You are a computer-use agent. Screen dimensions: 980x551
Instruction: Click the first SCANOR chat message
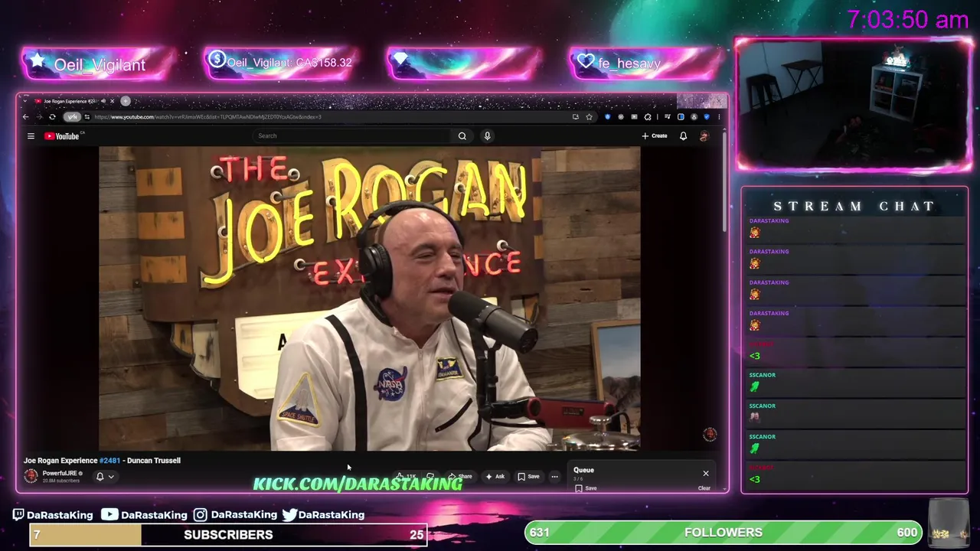854,383
